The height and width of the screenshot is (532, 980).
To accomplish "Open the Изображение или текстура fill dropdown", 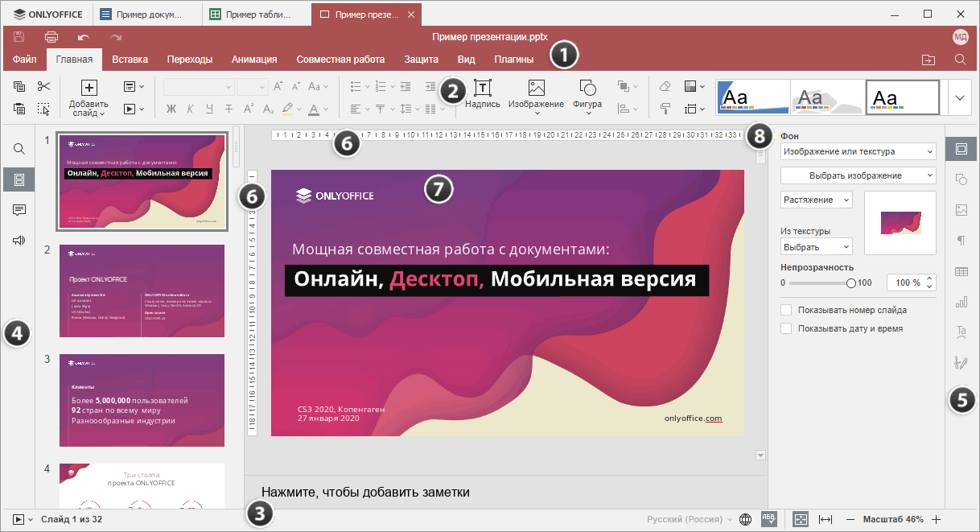I will coord(858,151).
